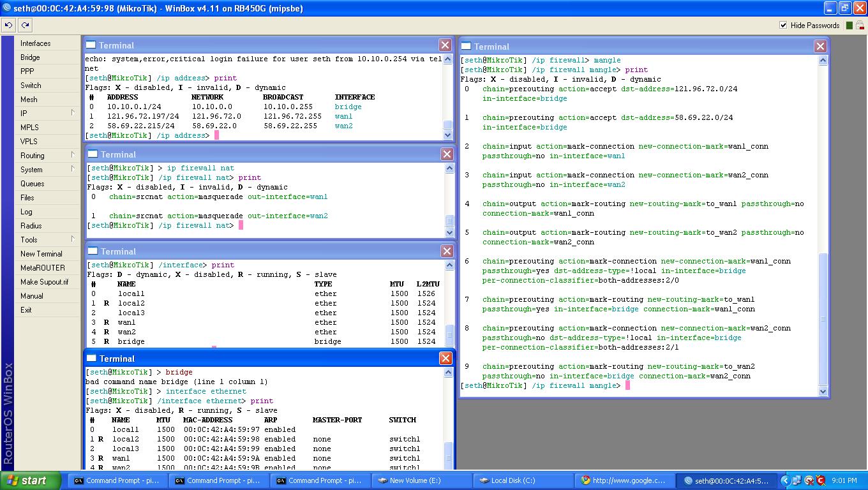
Task: Switch to first Command Prompt taskbar button
Action: tap(118, 480)
